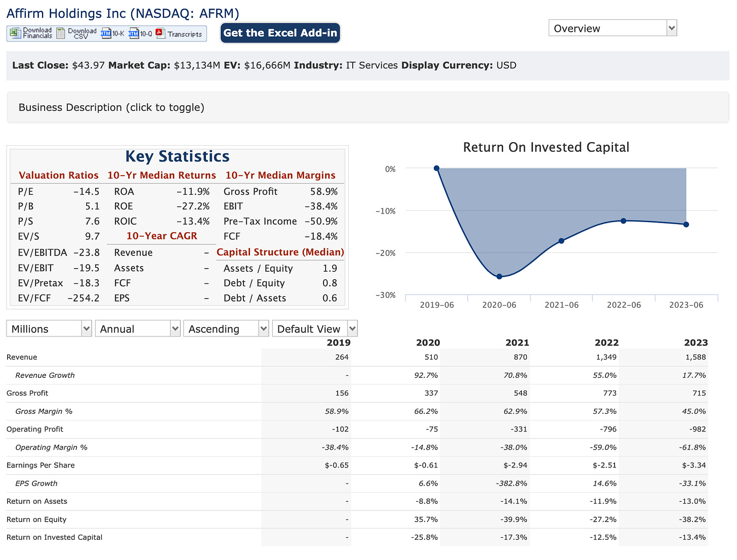Click the 2020-06 chart data point

tap(499, 277)
